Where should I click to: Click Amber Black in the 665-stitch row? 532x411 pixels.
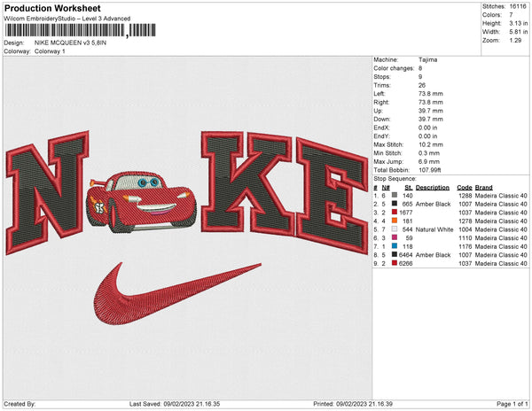(x=433, y=204)
